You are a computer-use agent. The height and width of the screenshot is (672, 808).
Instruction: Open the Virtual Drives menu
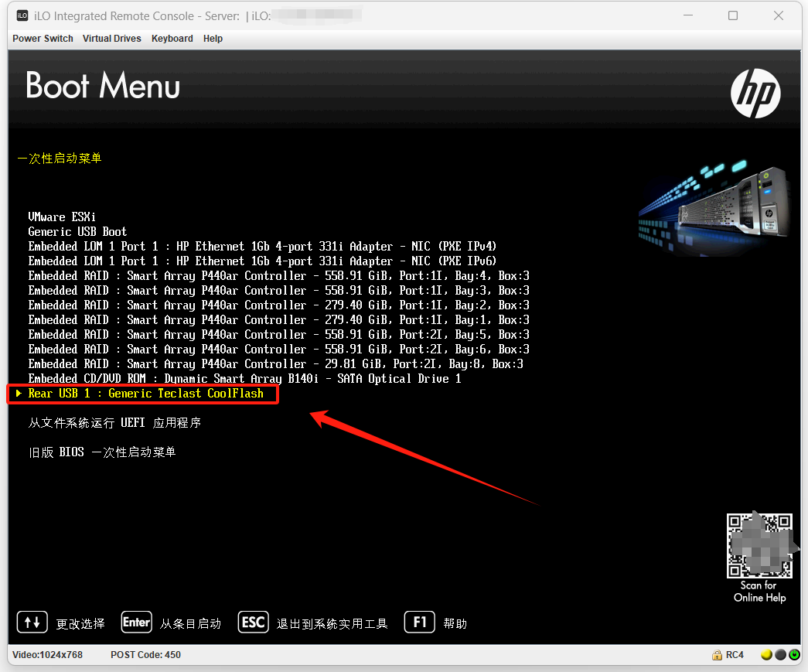[x=112, y=39]
